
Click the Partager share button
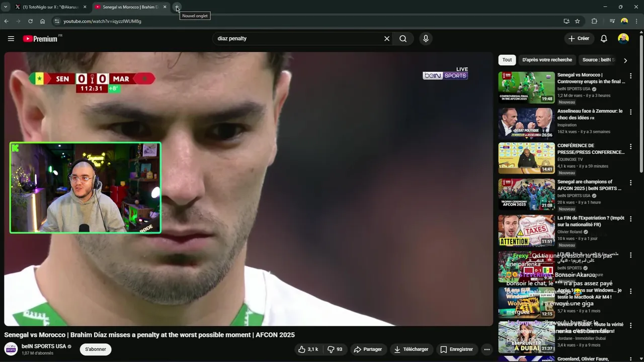[x=368, y=349]
